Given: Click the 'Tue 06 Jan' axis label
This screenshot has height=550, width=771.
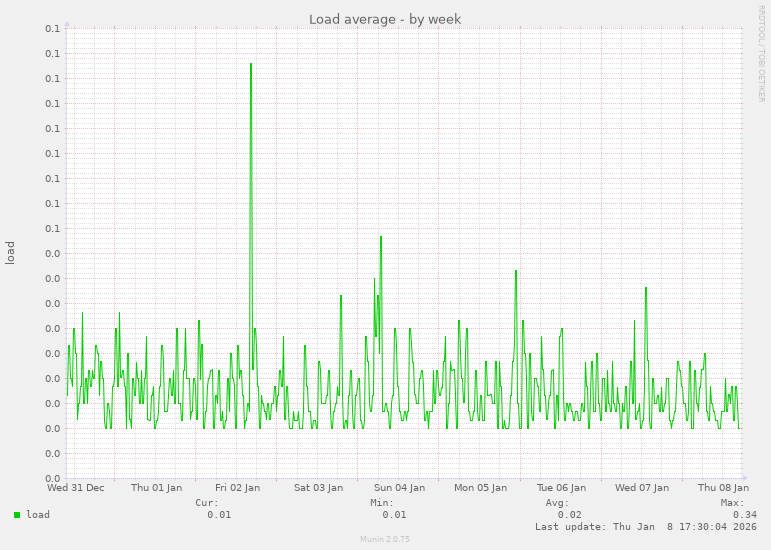Looking at the screenshot, I should coord(561,488).
